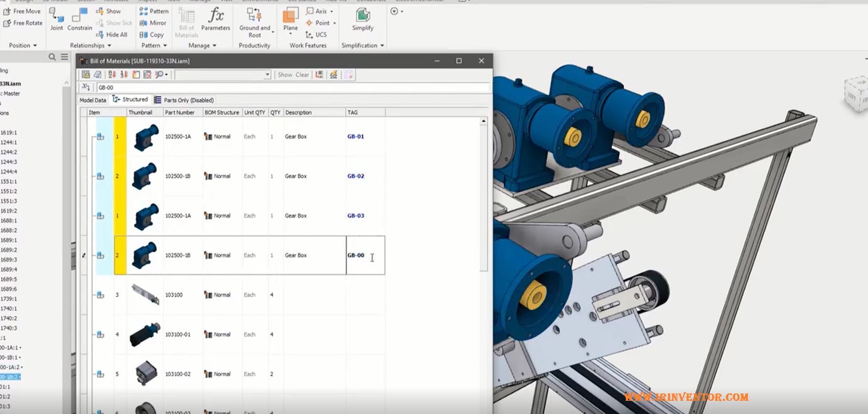Click the Pattern component tool
Viewport: 868px width, 414px height.
[154, 11]
